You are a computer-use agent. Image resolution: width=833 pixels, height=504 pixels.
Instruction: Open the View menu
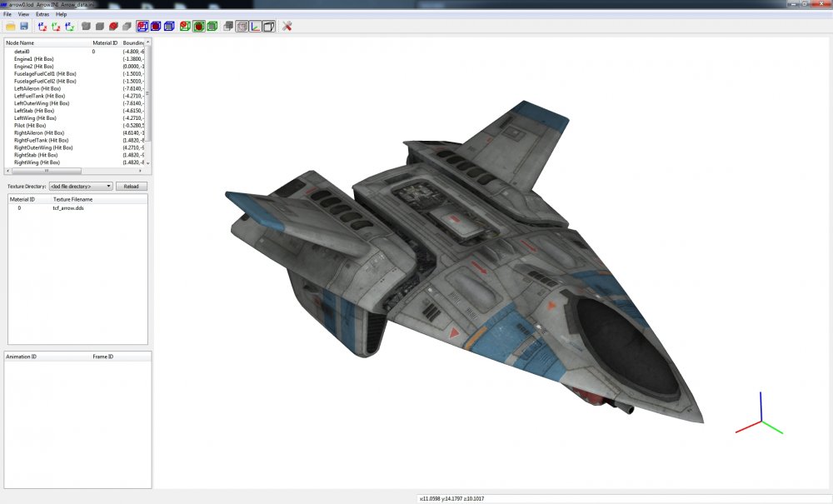tap(24, 14)
